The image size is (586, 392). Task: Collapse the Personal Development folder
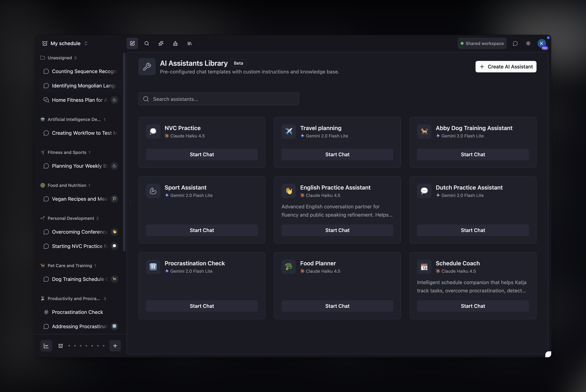coord(70,218)
